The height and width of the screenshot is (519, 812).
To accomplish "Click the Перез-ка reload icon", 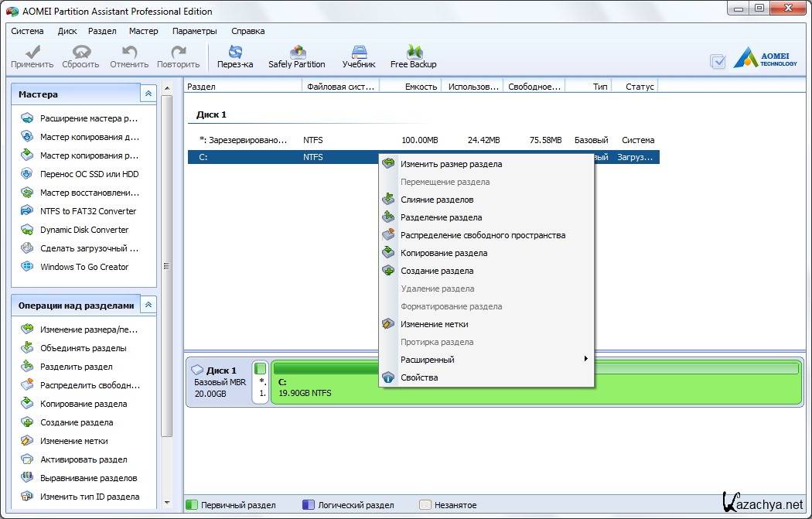I will click(235, 56).
